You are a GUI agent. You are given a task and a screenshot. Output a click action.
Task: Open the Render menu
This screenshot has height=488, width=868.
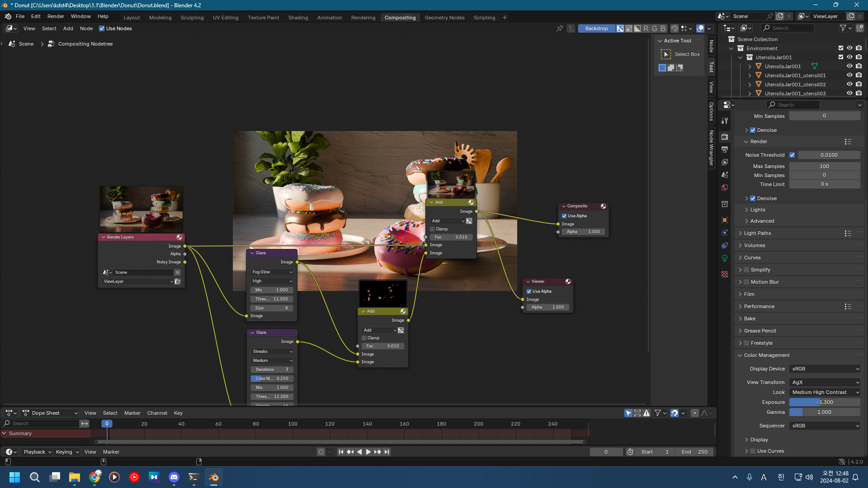(56, 16)
